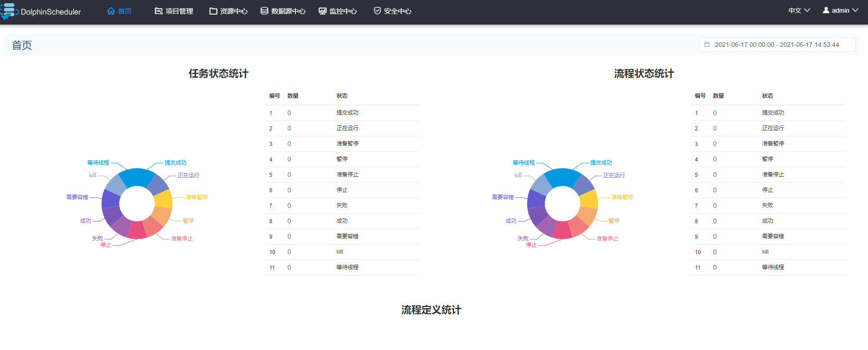Click the 首页 page title

tap(22, 45)
